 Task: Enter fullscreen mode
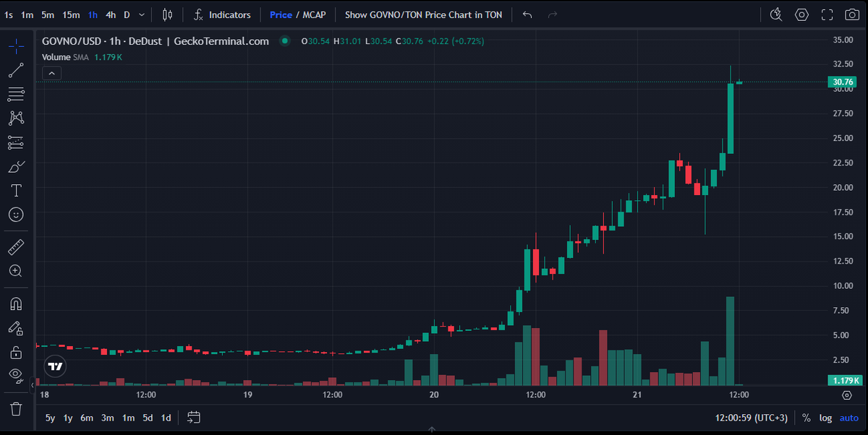click(827, 14)
